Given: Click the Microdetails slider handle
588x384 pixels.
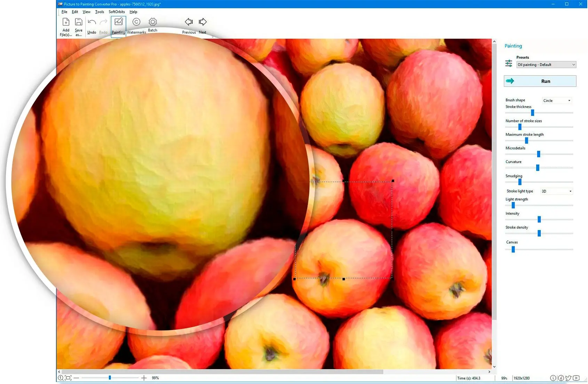Looking at the screenshot, I should point(539,154).
